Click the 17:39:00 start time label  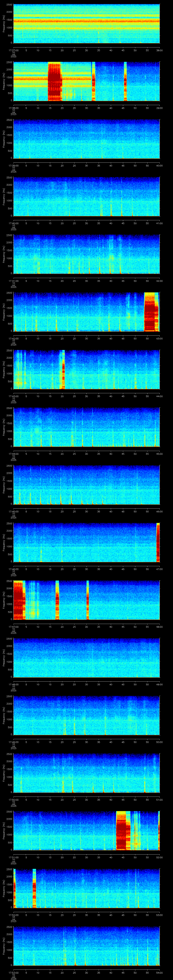[13, 166]
